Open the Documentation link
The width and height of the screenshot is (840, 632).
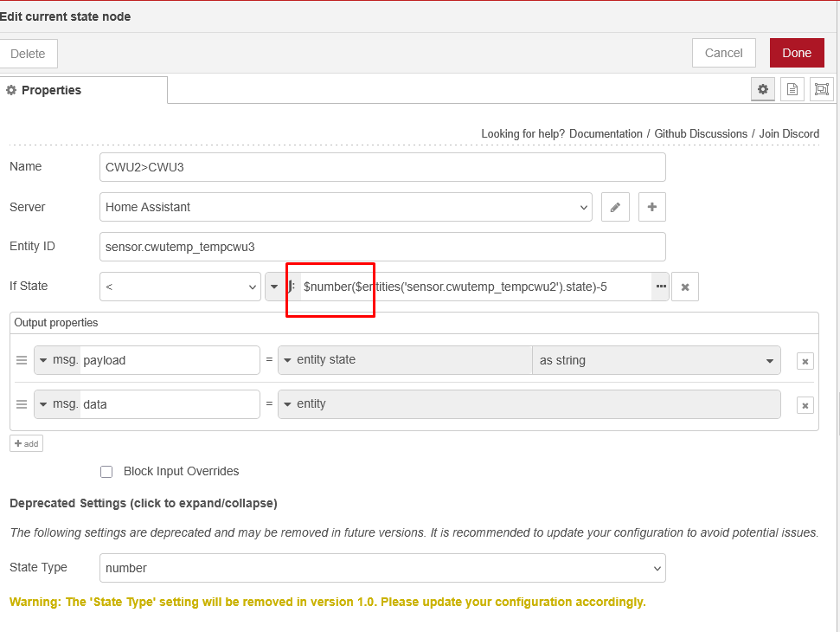606,133
